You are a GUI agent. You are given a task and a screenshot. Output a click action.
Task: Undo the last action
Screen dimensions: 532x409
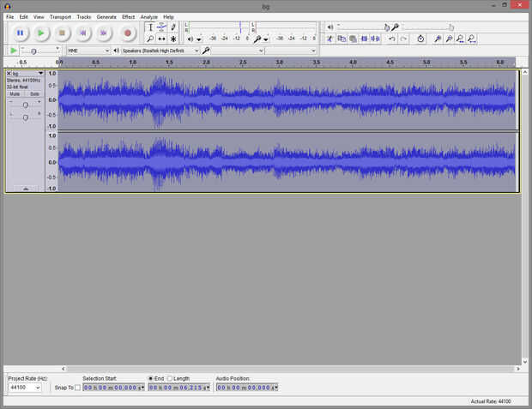click(x=392, y=39)
